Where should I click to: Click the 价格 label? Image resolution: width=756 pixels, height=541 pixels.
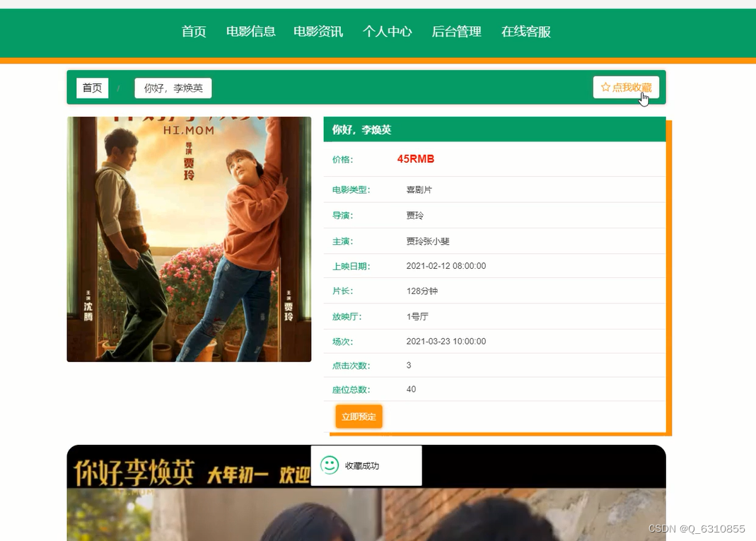(342, 160)
